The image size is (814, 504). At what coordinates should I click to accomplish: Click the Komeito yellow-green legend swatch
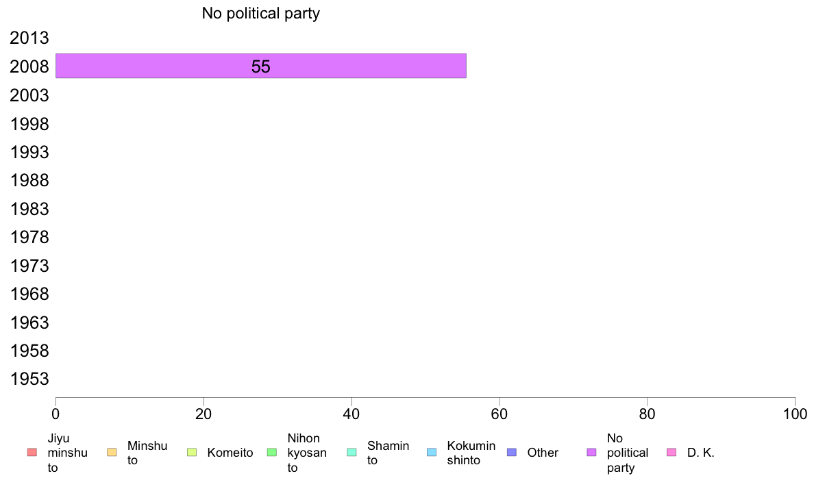192,453
